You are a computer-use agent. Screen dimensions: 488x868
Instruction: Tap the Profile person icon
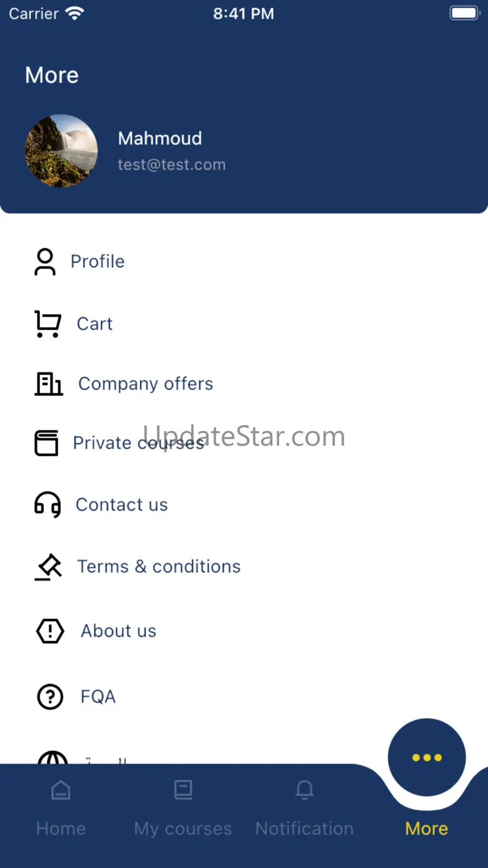[x=45, y=262]
